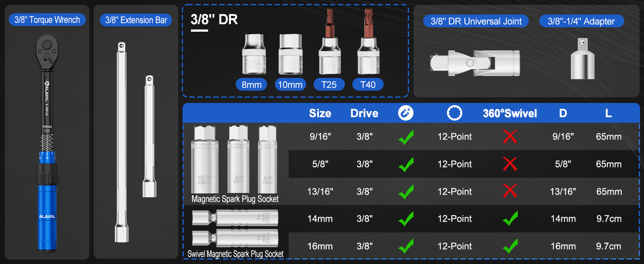Click the 3/8"-1/4" adapter image

coord(582,59)
